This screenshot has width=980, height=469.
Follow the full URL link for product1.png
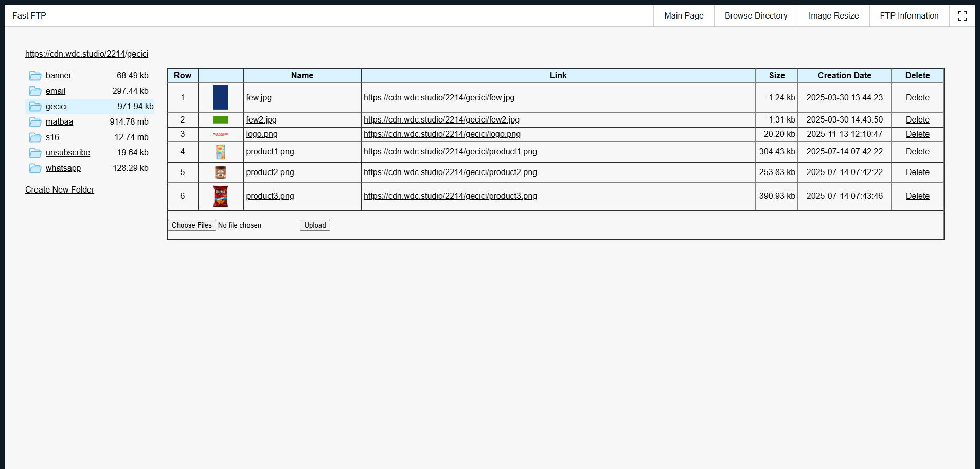(x=450, y=151)
